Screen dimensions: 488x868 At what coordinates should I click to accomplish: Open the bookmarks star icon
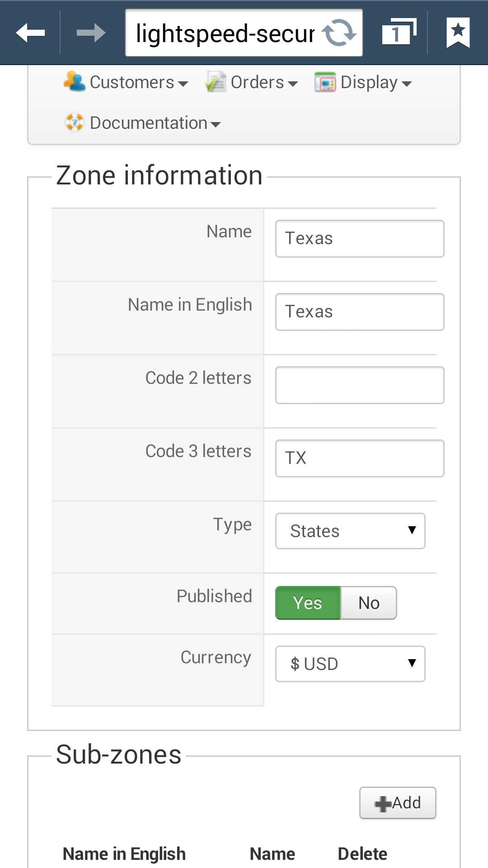coord(458,33)
